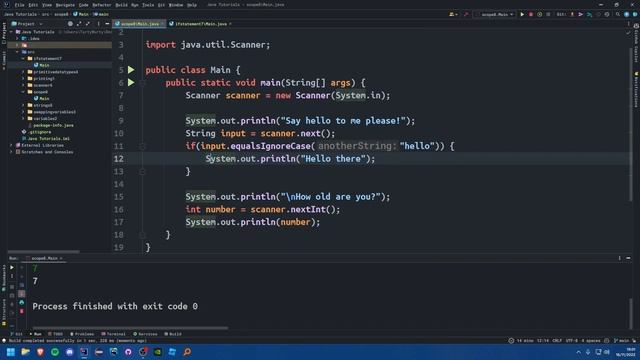Open the user account icon in the toolbar
This screenshot has height=360, width=640.
click(452, 14)
